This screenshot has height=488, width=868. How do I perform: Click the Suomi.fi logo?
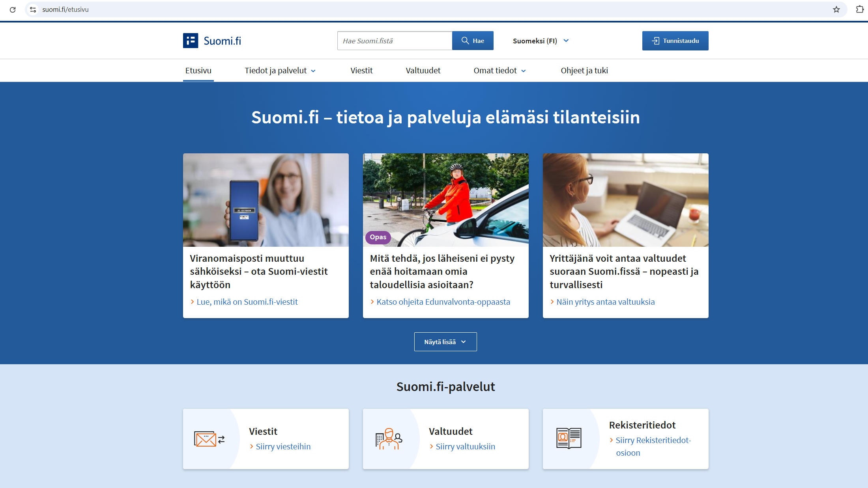pyautogui.click(x=212, y=40)
